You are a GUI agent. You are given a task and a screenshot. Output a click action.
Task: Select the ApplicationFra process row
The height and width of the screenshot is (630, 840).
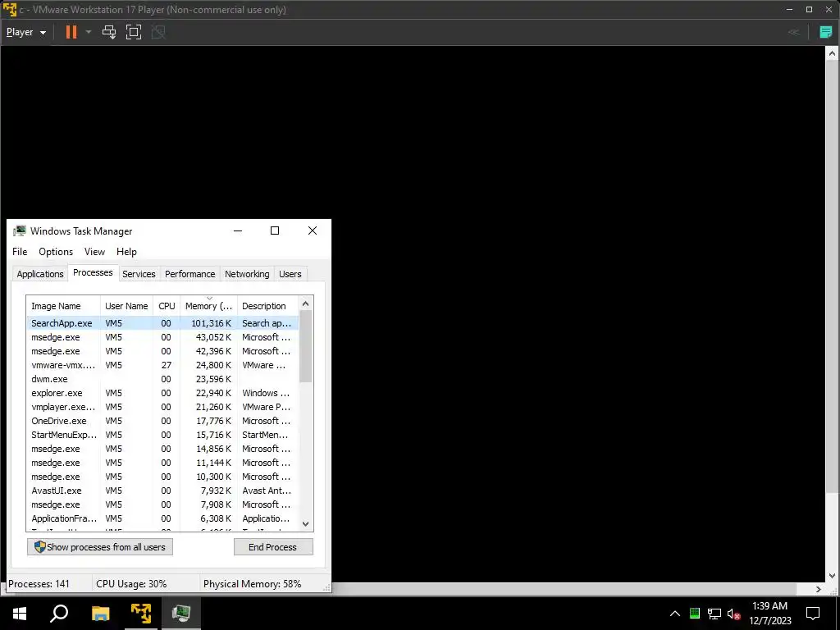coord(162,518)
